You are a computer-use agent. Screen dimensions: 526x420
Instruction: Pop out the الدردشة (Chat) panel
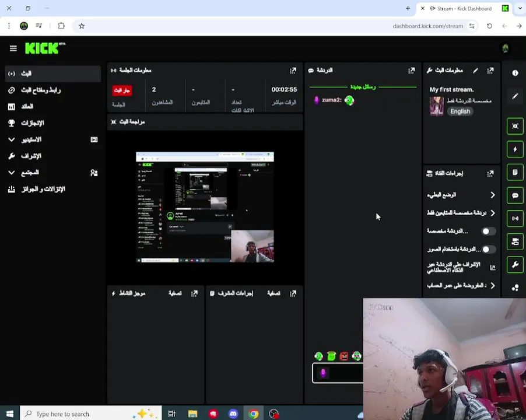411,71
